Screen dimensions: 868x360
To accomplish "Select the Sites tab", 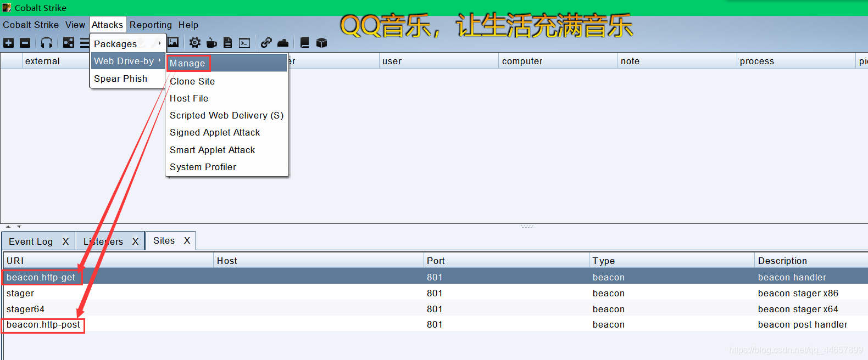I will pos(164,240).
